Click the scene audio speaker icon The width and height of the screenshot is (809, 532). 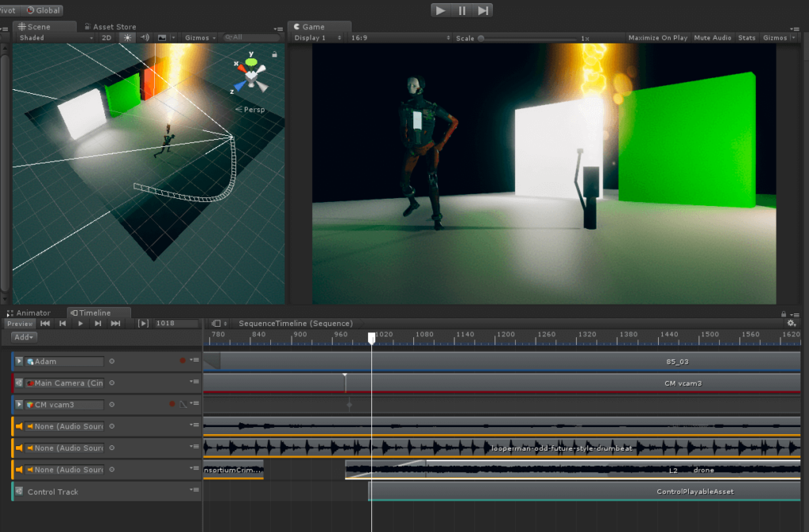(145, 38)
